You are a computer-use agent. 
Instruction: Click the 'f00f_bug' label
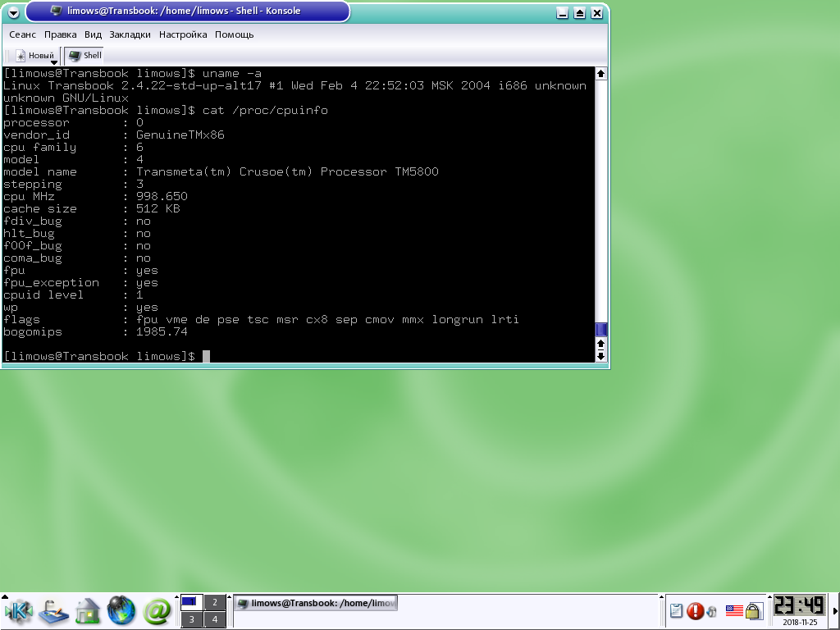[32, 246]
